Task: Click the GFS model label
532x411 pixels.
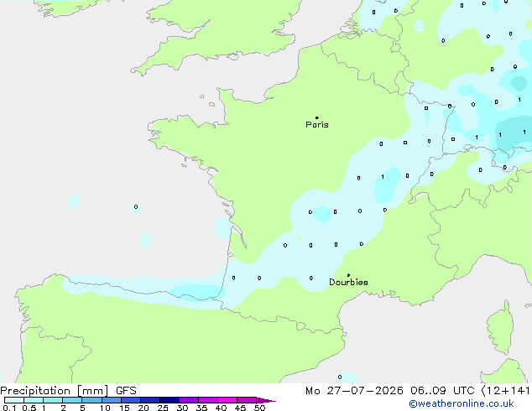Action: [x=126, y=391]
